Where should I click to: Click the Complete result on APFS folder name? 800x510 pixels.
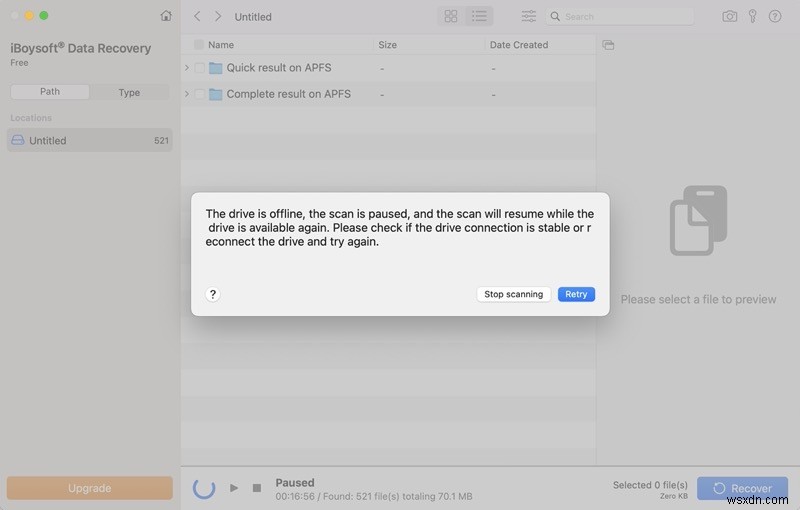point(288,94)
